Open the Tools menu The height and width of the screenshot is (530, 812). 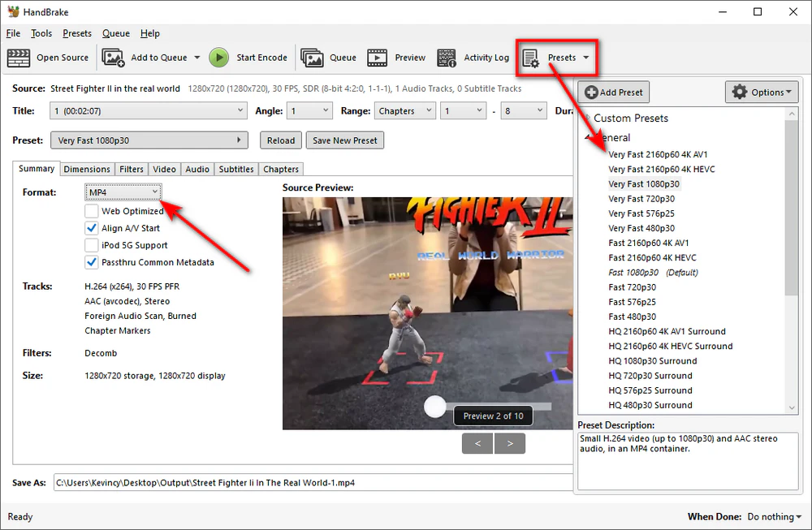click(41, 33)
